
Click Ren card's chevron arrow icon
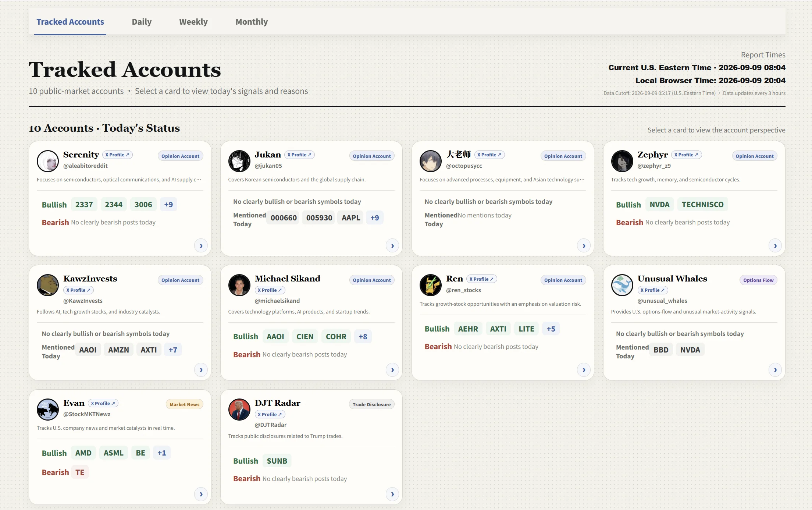click(x=584, y=370)
